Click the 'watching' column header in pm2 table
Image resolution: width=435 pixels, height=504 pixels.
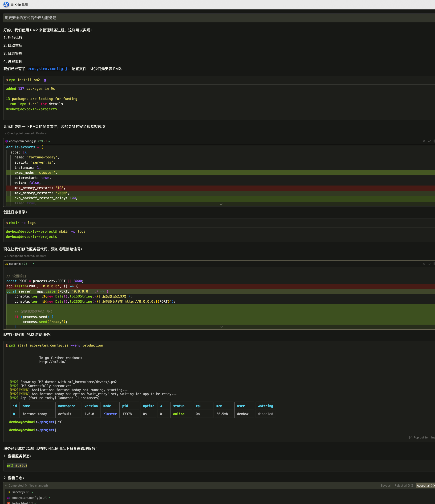(x=265, y=406)
